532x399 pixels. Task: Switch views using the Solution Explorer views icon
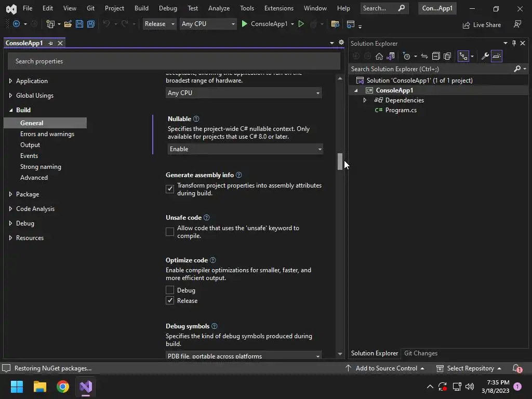[391, 56]
